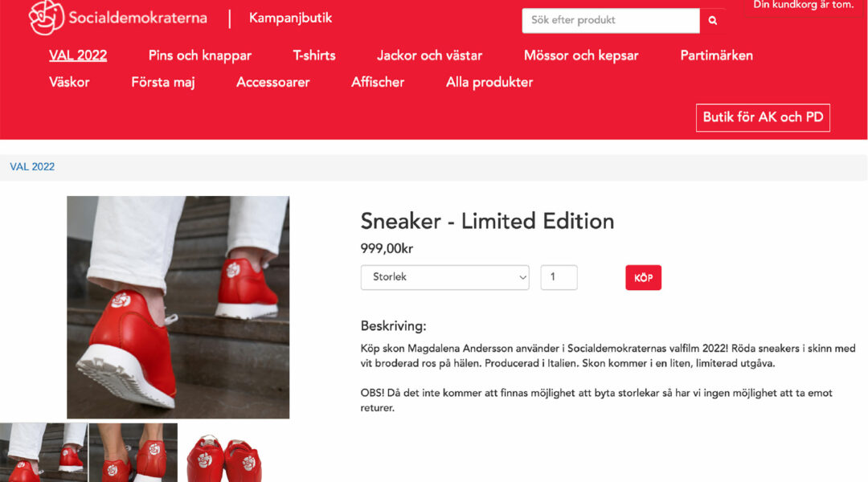This screenshot has height=482, width=868.
Task: Click the quantity input field
Action: [559, 277]
